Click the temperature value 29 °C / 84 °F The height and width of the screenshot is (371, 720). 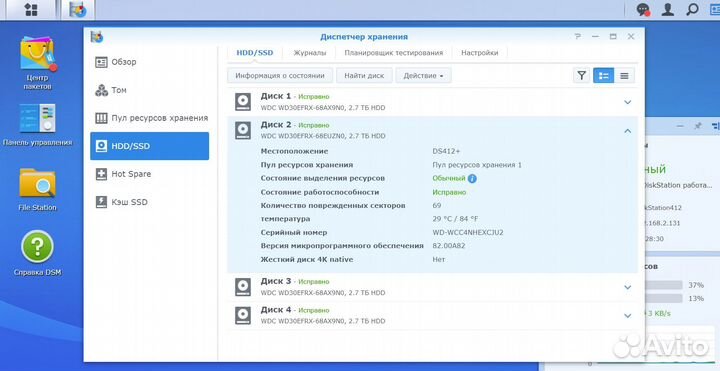[455, 219]
